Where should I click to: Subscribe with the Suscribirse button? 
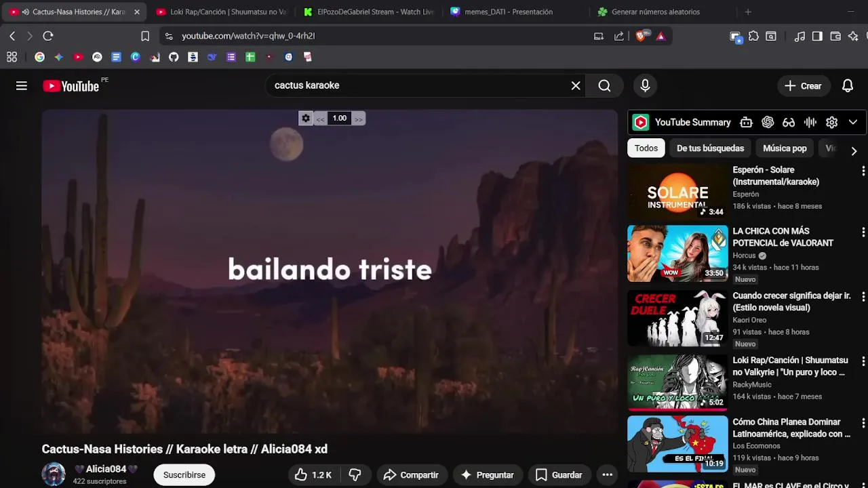pos(184,475)
